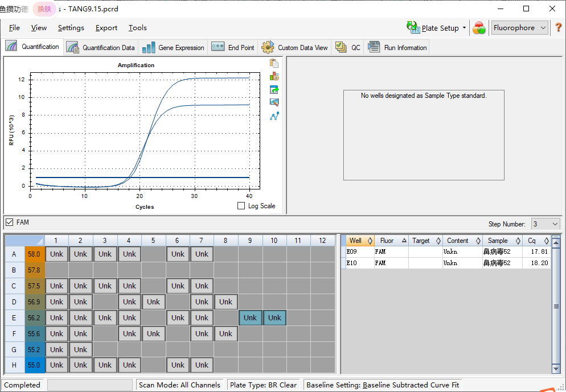Expand the Plate Setup dropdown arrow
Screen dimensions: 566x392
coord(464,28)
